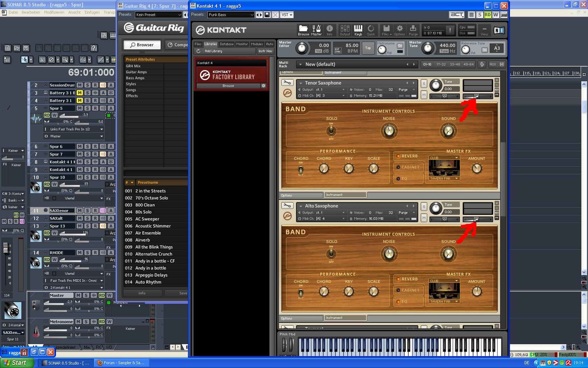
Task: Click Kontakt View minimize icon
Action: coord(484,30)
